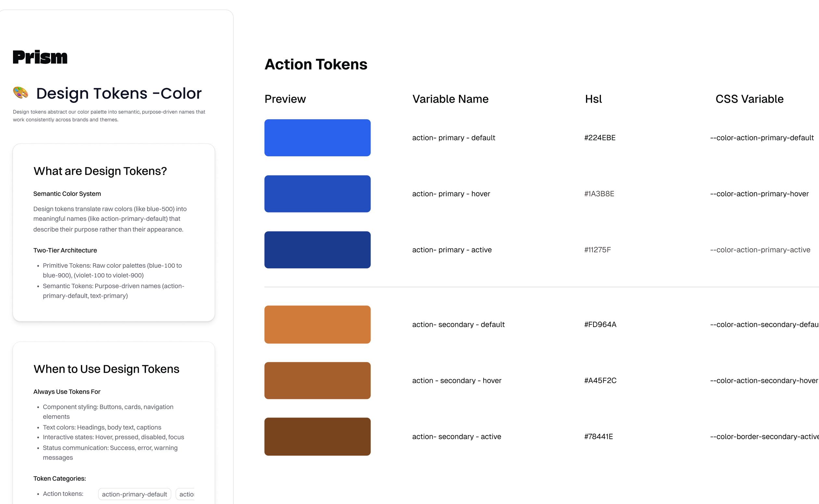This screenshot has width=819, height=504.
Task: Select the hex value #FD964A
Action: point(600,324)
